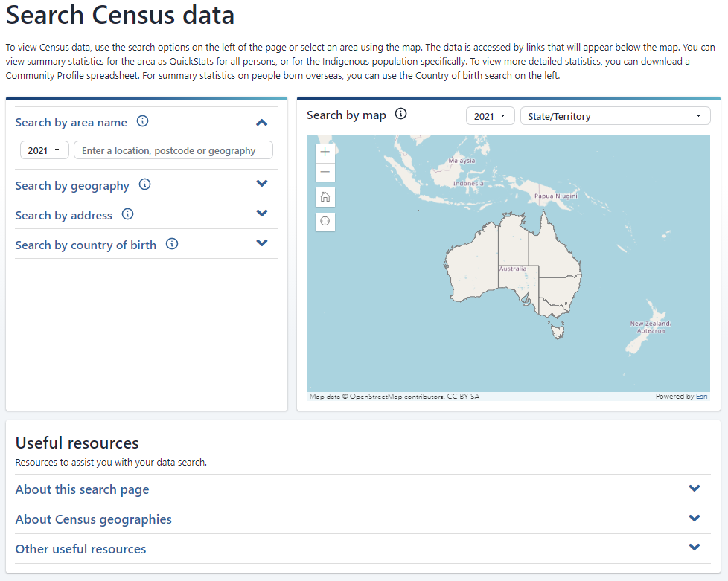
Task: Open info icon beside Search by address
Action: (x=128, y=215)
